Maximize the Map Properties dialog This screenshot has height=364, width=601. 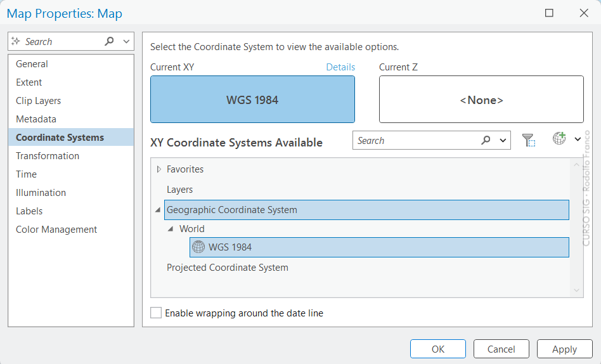coord(549,13)
